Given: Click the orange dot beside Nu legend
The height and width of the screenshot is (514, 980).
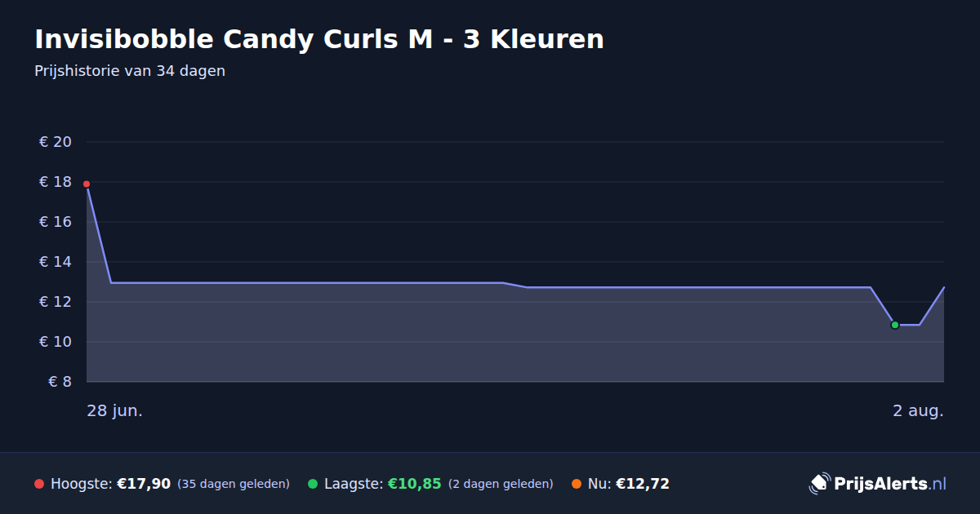Looking at the screenshot, I should coord(577,484).
